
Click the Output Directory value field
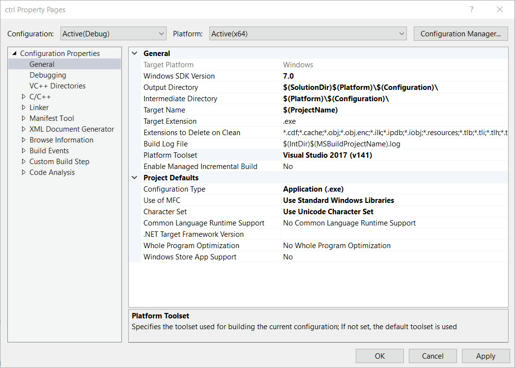pos(395,87)
